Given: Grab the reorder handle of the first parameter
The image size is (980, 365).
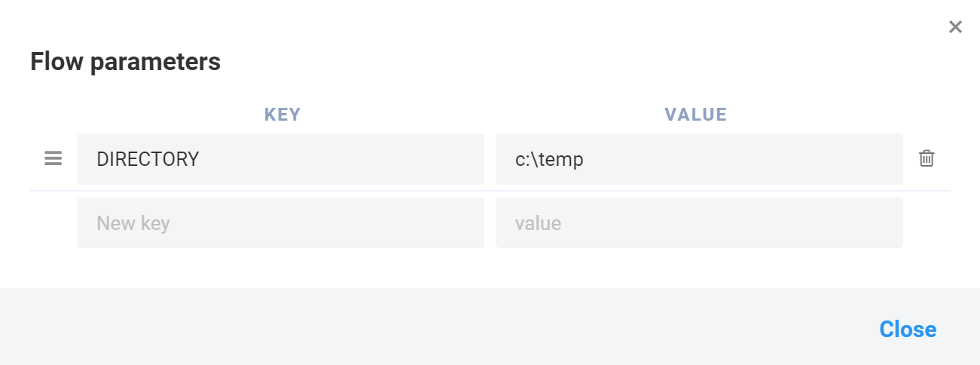Looking at the screenshot, I should (x=53, y=158).
